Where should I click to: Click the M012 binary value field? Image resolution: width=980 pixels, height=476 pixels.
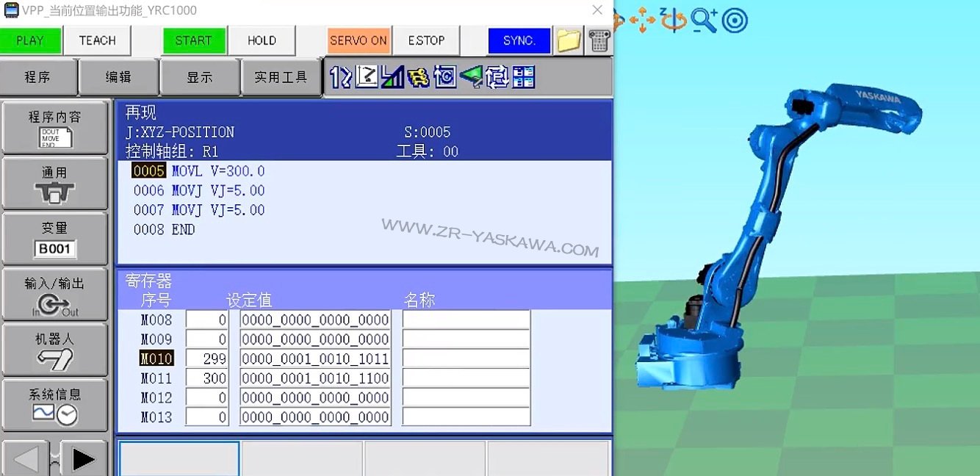315,397
